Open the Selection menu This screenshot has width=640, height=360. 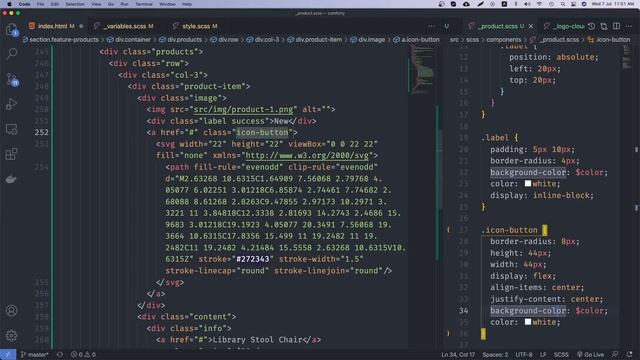point(75,4)
